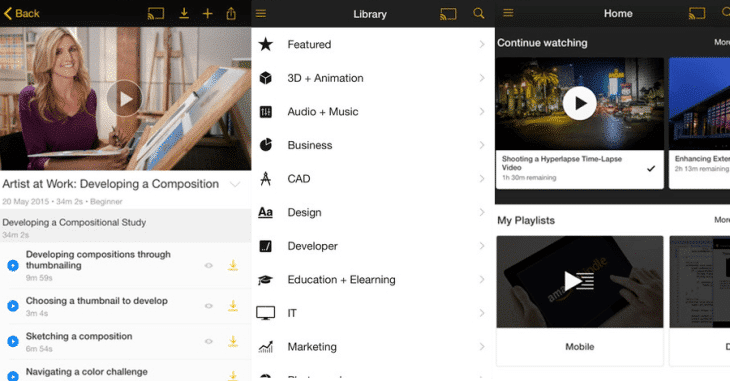The height and width of the screenshot is (381, 730).
Task: Cast from the Library screen
Action: click(448, 14)
